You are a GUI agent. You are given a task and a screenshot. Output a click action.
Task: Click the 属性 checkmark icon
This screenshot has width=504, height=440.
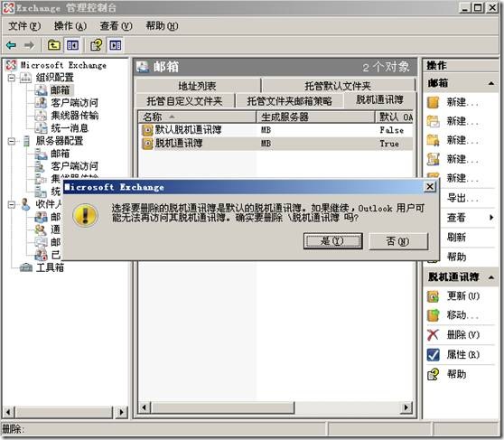(x=433, y=354)
